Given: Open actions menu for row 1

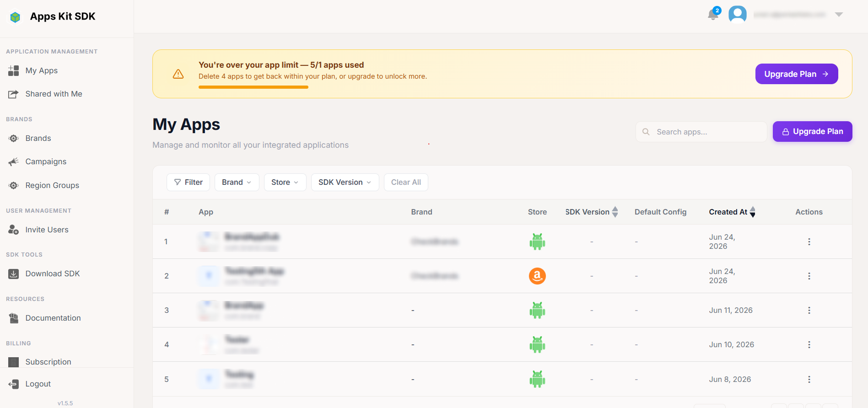Looking at the screenshot, I should click(x=809, y=242).
